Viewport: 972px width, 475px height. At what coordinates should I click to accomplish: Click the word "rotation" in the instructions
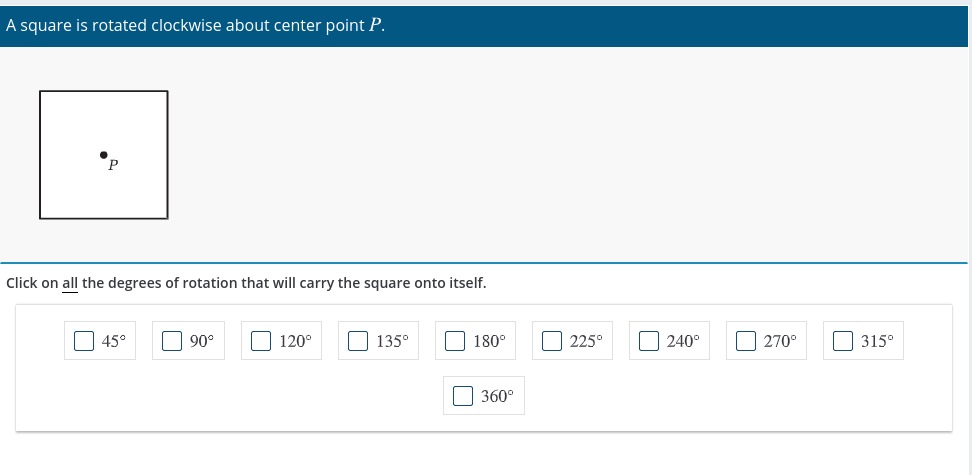click(208, 283)
